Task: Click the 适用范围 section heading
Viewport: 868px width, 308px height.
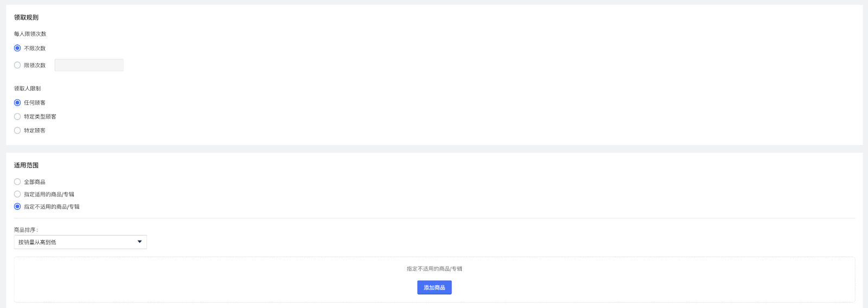Action: pyautogui.click(x=26, y=165)
